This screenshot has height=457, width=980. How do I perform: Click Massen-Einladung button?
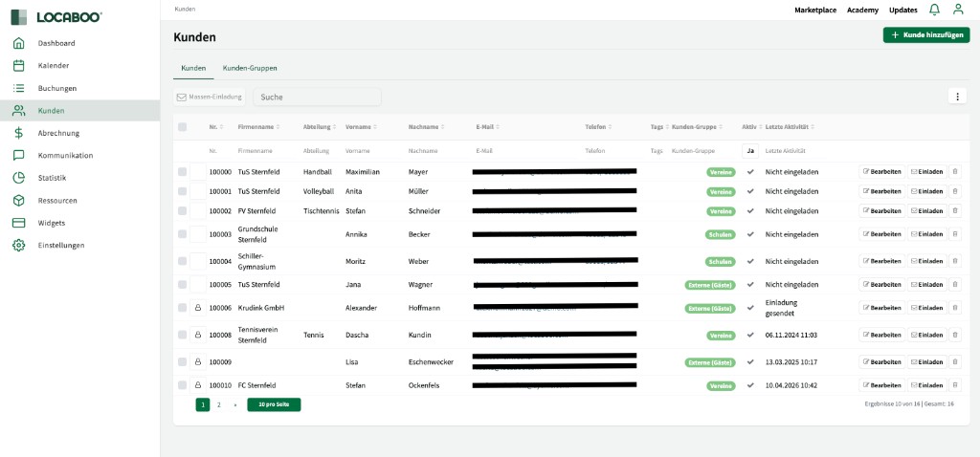[x=210, y=97]
